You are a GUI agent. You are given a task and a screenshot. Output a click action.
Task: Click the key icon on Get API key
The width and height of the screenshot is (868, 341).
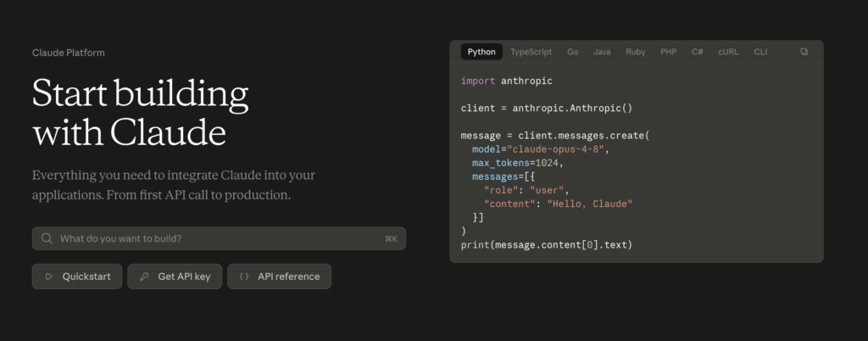144,277
